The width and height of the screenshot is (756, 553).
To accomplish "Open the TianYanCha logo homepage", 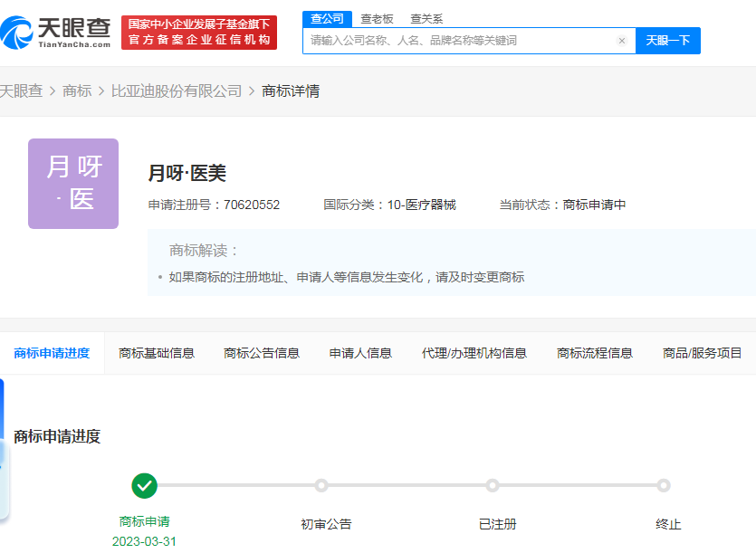I will pyautogui.click(x=55, y=33).
